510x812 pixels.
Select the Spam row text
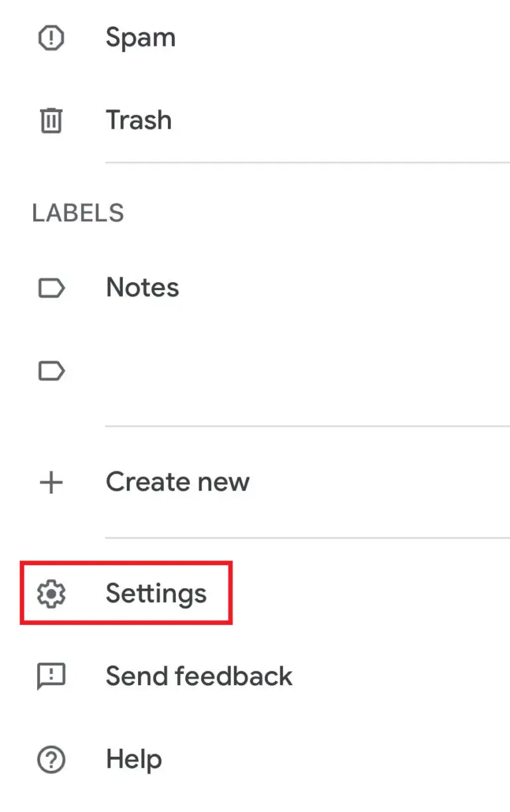pyautogui.click(x=140, y=37)
